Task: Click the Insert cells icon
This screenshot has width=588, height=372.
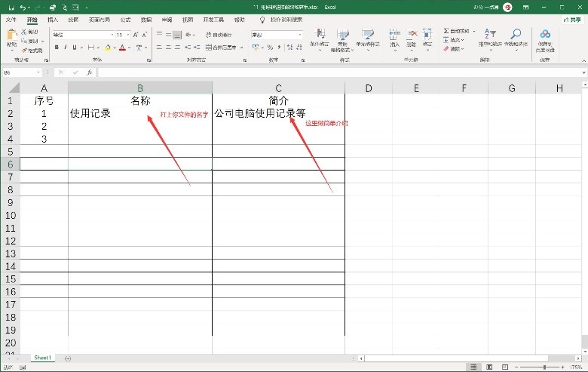Action: click(x=394, y=35)
